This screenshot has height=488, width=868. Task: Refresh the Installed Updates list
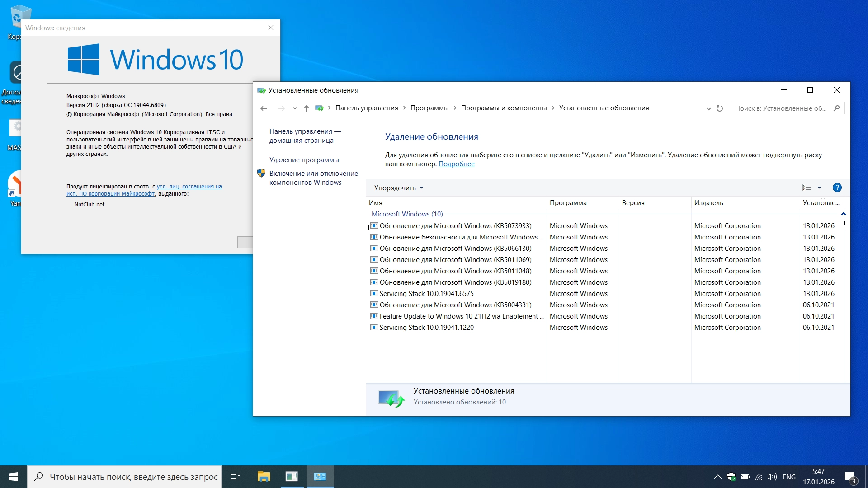pyautogui.click(x=720, y=108)
